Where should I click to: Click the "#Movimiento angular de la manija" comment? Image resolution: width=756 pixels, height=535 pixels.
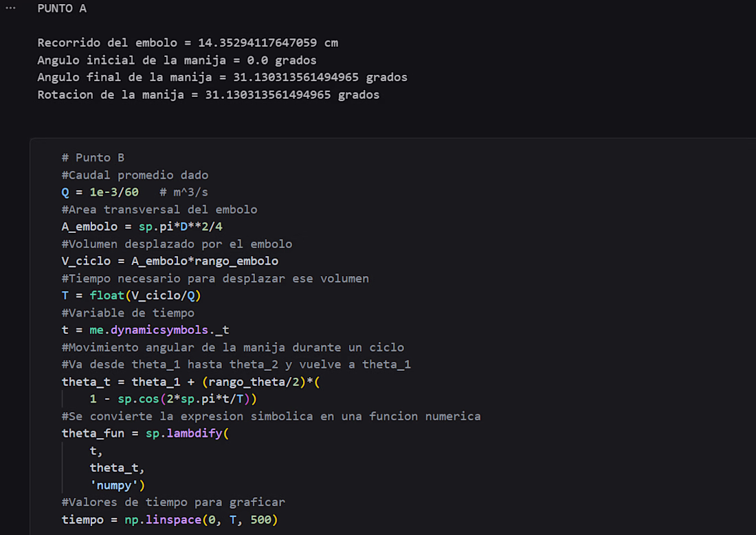pyautogui.click(x=233, y=348)
